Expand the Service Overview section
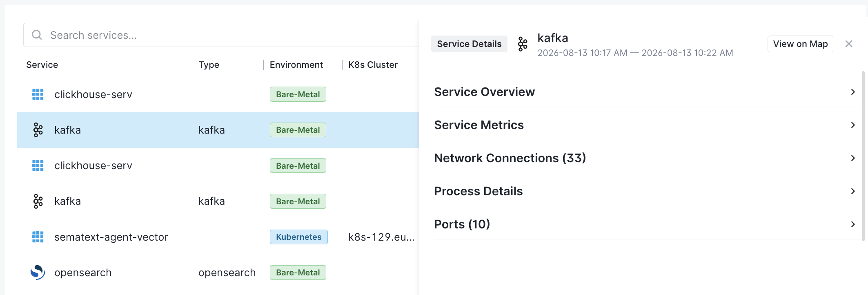Screen dimensions: 868x295 click(x=648, y=92)
